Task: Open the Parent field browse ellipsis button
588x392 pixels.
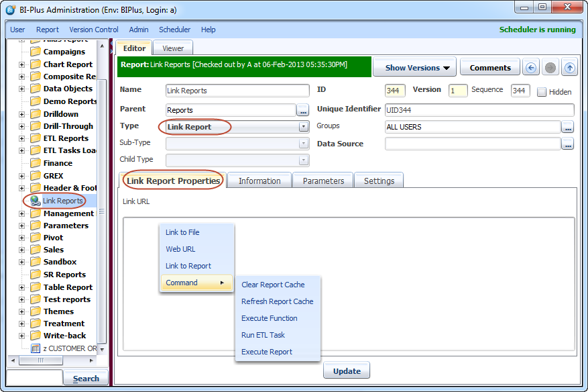Action: tap(303, 110)
